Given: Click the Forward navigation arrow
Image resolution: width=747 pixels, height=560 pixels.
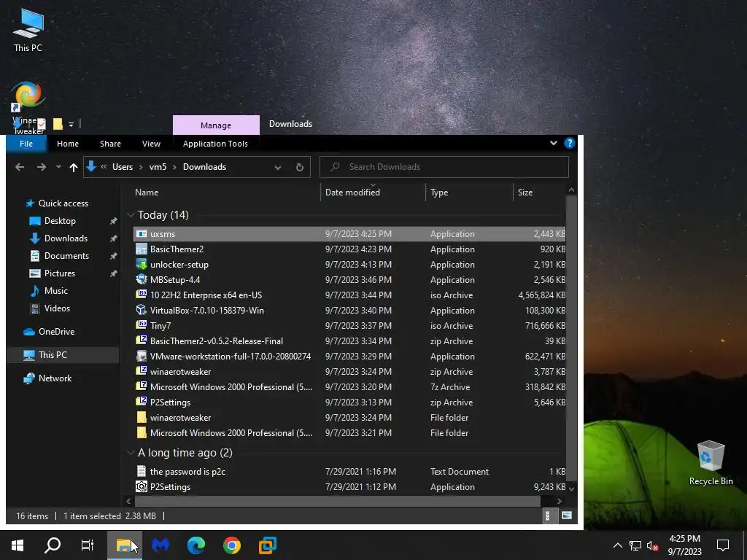Looking at the screenshot, I should pyautogui.click(x=42, y=167).
